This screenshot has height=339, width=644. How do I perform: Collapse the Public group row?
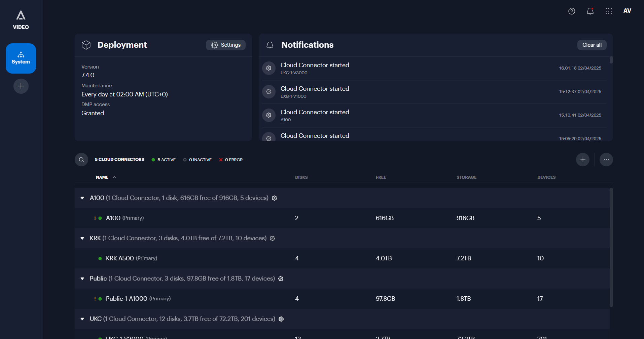coord(82,279)
